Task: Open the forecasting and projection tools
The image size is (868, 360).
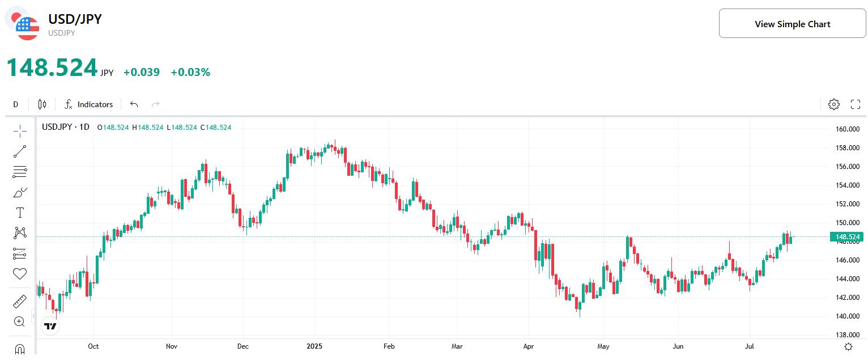Action: (x=19, y=253)
